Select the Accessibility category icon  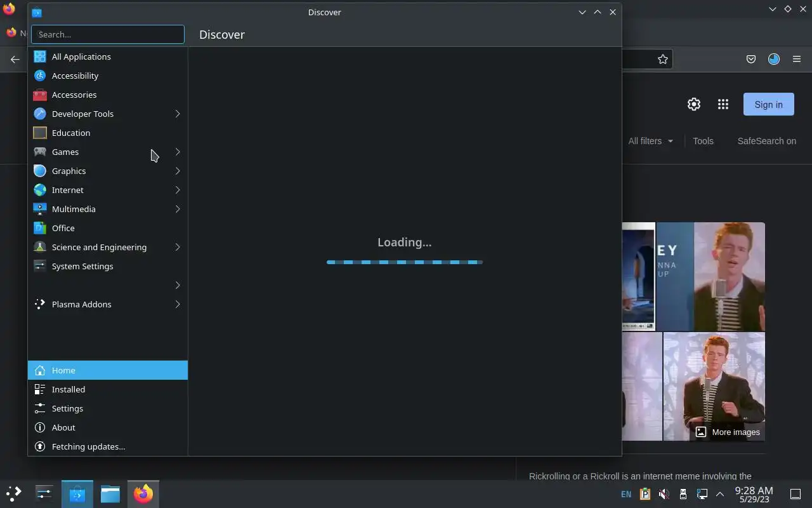click(x=40, y=76)
